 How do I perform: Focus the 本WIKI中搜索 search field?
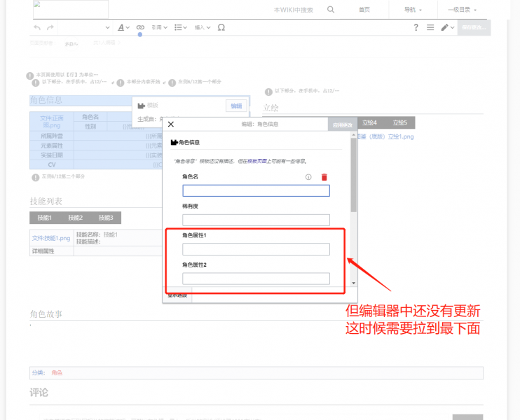pos(293,10)
